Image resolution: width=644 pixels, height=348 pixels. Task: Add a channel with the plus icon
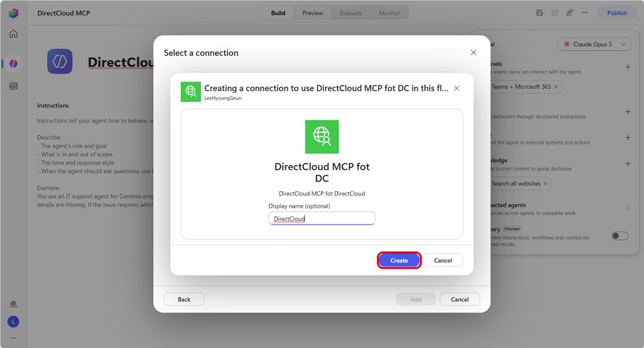click(x=627, y=67)
